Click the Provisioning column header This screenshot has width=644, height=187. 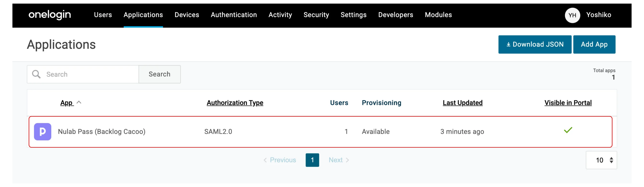coord(381,103)
